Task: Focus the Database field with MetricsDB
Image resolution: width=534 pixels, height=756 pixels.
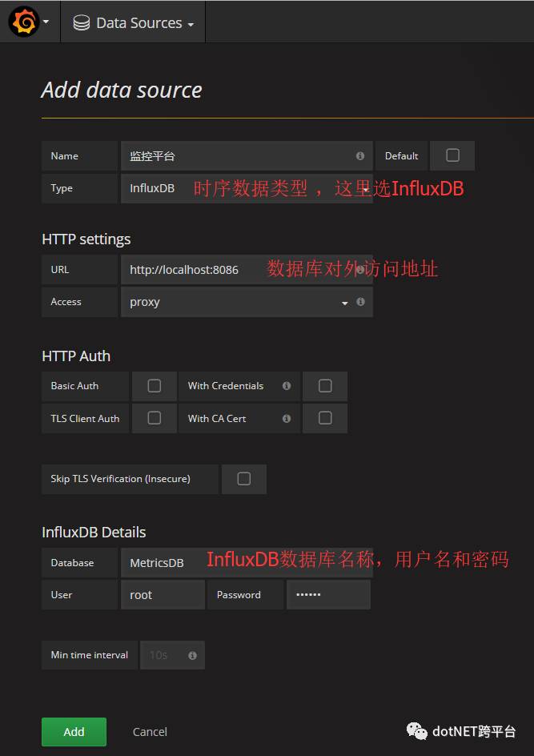Action: click(247, 563)
